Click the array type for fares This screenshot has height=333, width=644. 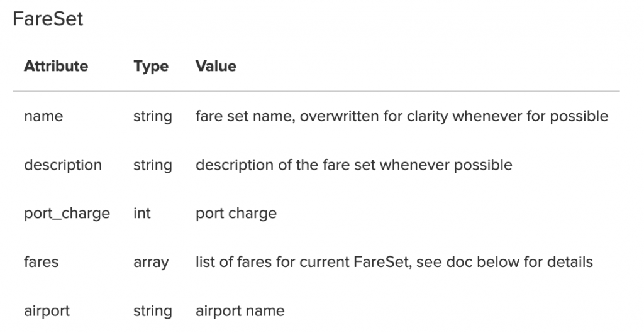(151, 263)
